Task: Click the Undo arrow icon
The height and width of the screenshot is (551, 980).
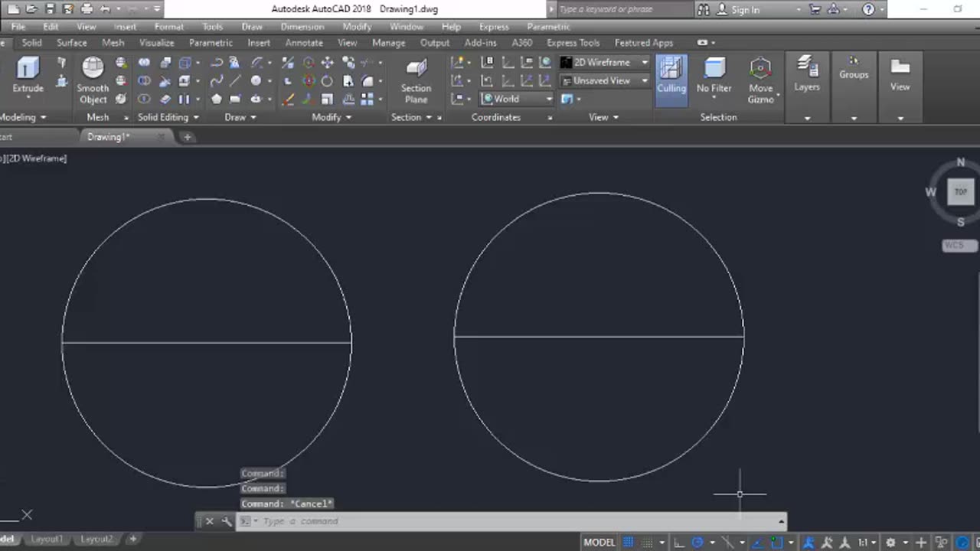Action: 106,9
